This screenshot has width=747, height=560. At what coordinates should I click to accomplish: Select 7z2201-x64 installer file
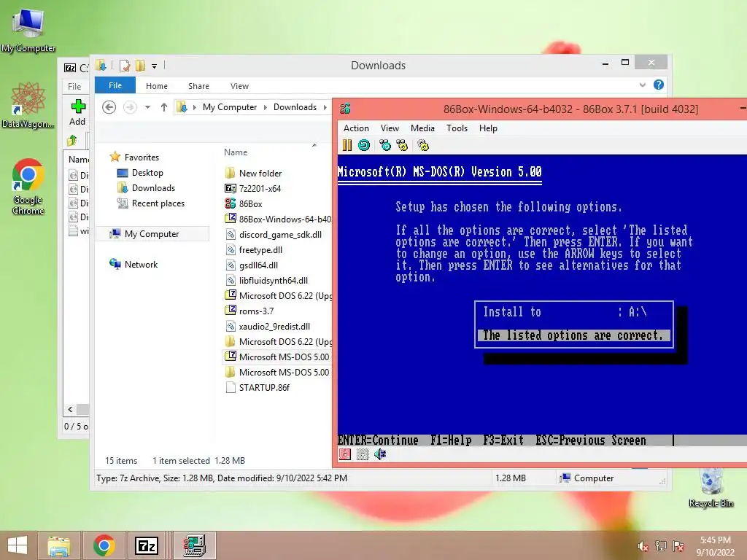click(260, 189)
